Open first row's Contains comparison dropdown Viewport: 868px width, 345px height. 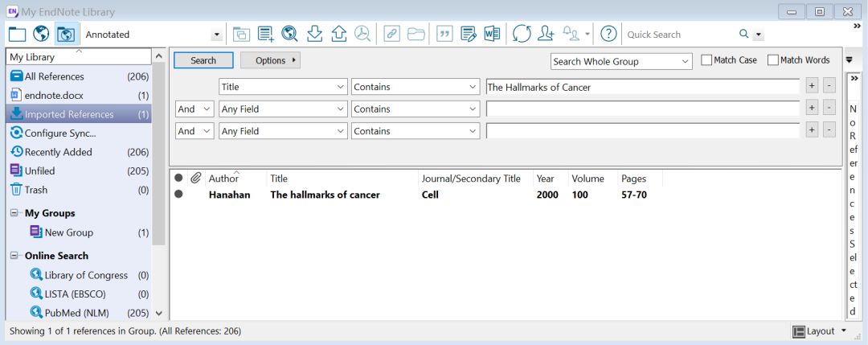[x=416, y=87]
